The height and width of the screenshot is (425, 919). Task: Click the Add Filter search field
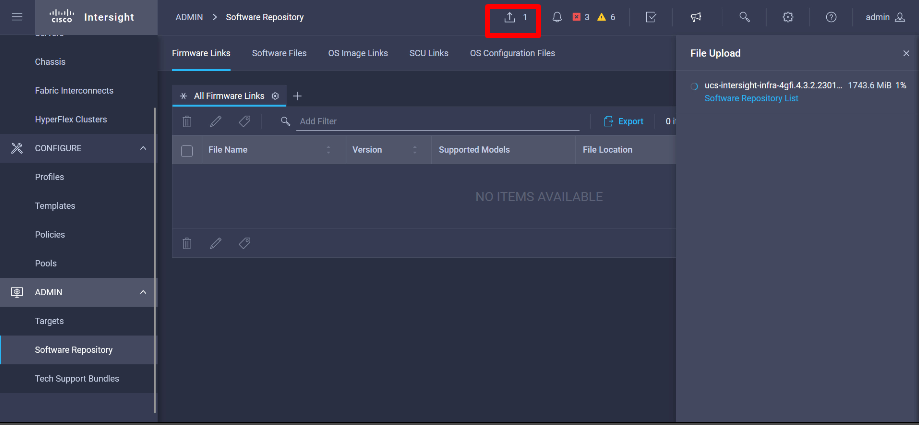[x=438, y=121]
